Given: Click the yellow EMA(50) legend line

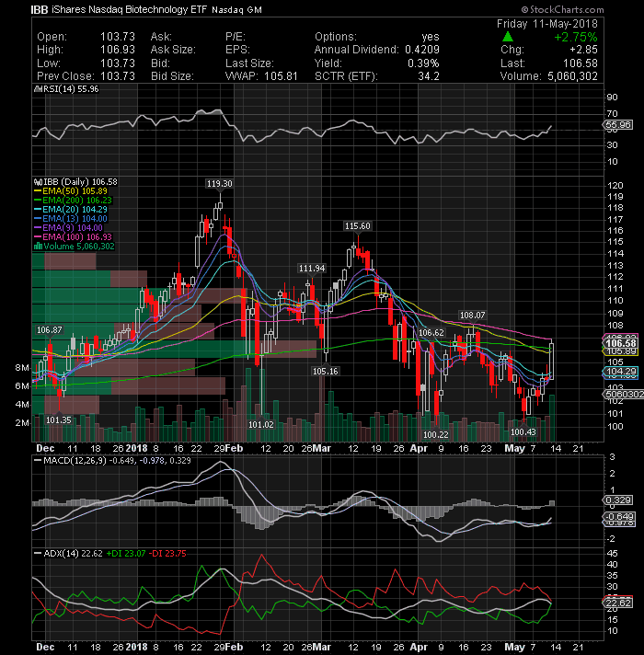Looking at the screenshot, I should tap(38, 191).
